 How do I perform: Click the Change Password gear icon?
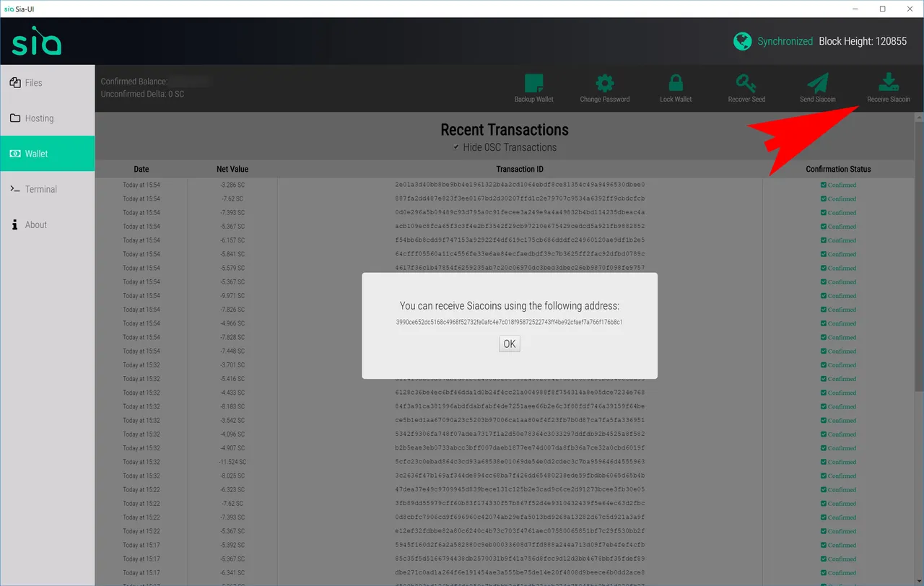[x=605, y=82]
